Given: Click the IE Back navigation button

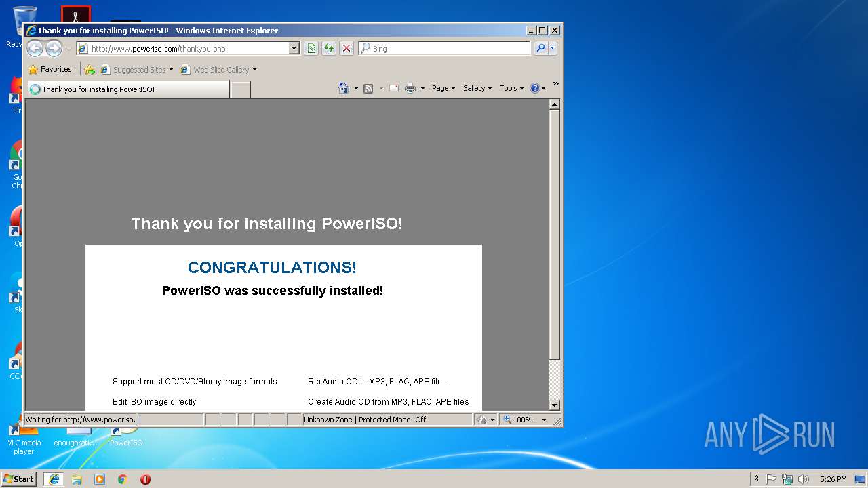Looking at the screenshot, I should tap(35, 48).
